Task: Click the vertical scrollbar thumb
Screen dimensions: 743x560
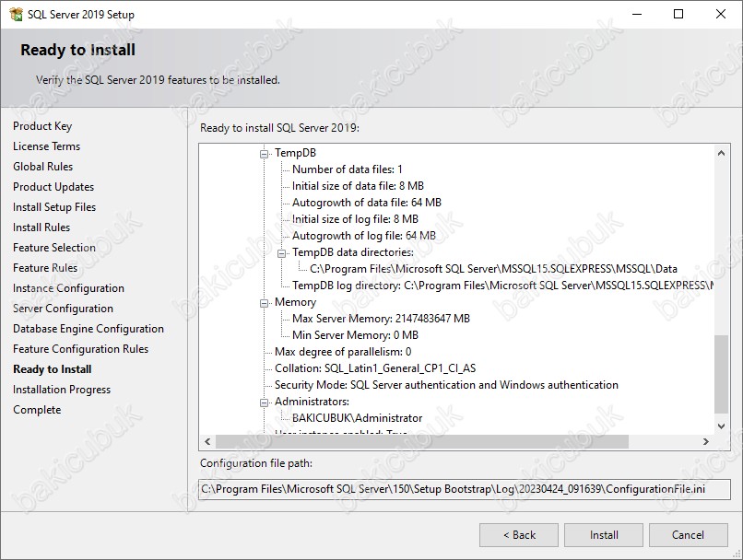Action: coord(721,374)
